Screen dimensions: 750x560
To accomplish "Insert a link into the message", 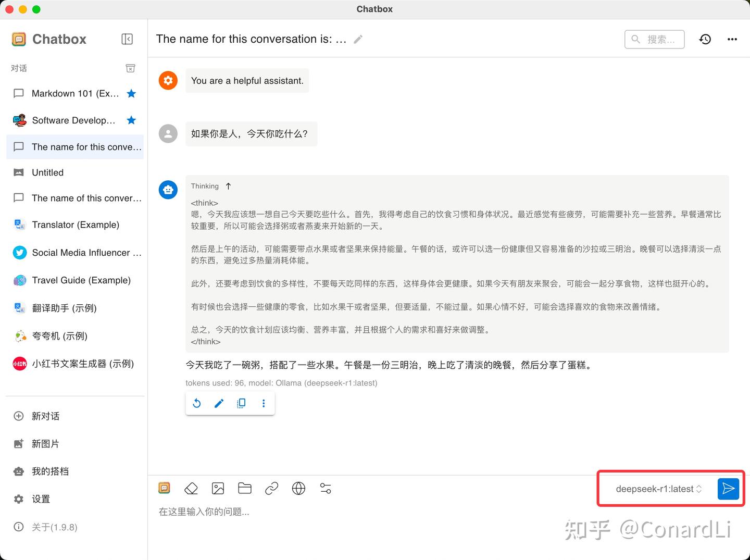I will (271, 488).
